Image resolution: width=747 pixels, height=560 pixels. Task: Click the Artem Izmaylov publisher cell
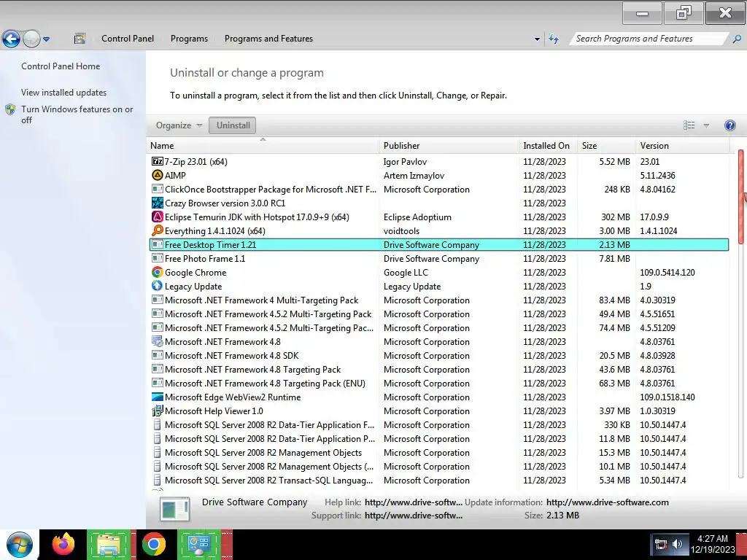click(x=414, y=175)
